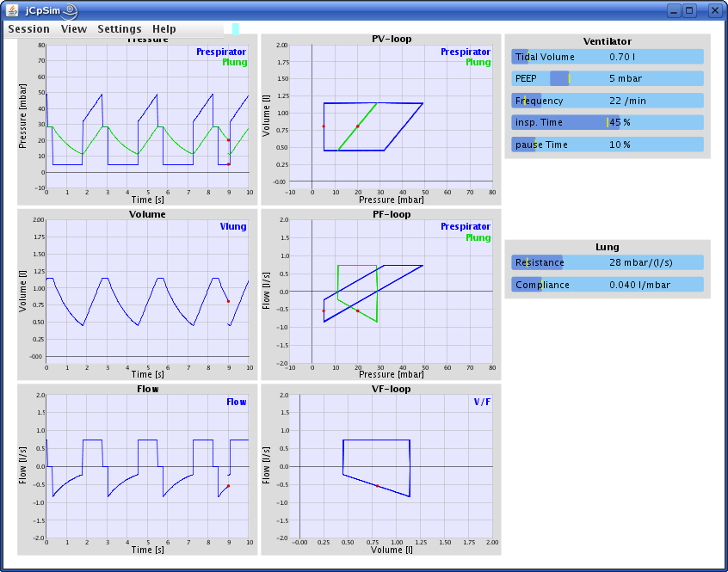Open the Session menu
728x572 pixels.
[x=28, y=28]
